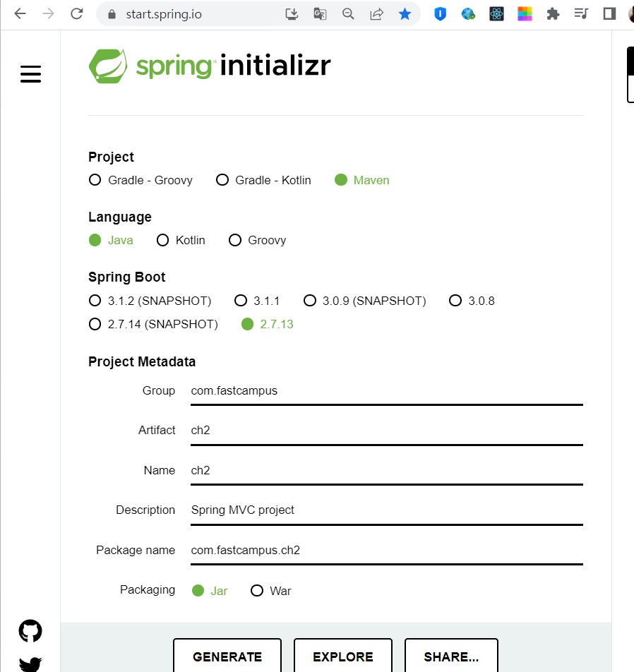Reload the start.spring.io page
This screenshot has width=634, height=672.
[77, 13]
